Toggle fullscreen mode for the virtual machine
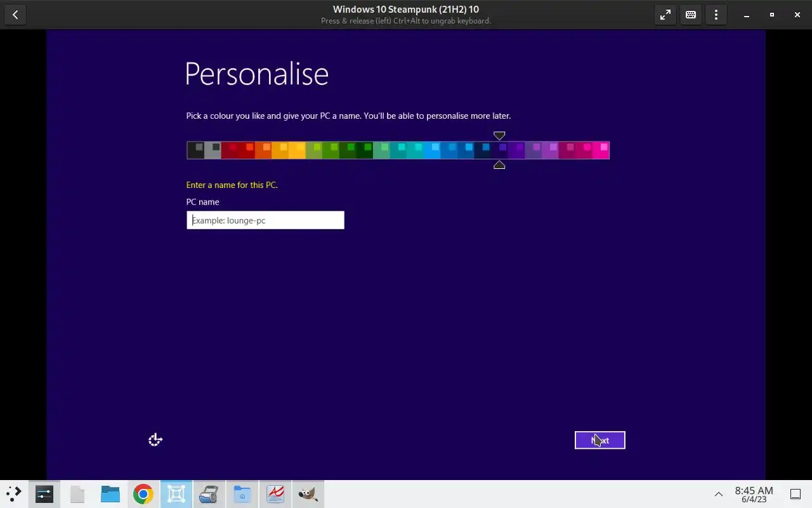The width and height of the screenshot is (812, 508). click(x=665, y=15)
